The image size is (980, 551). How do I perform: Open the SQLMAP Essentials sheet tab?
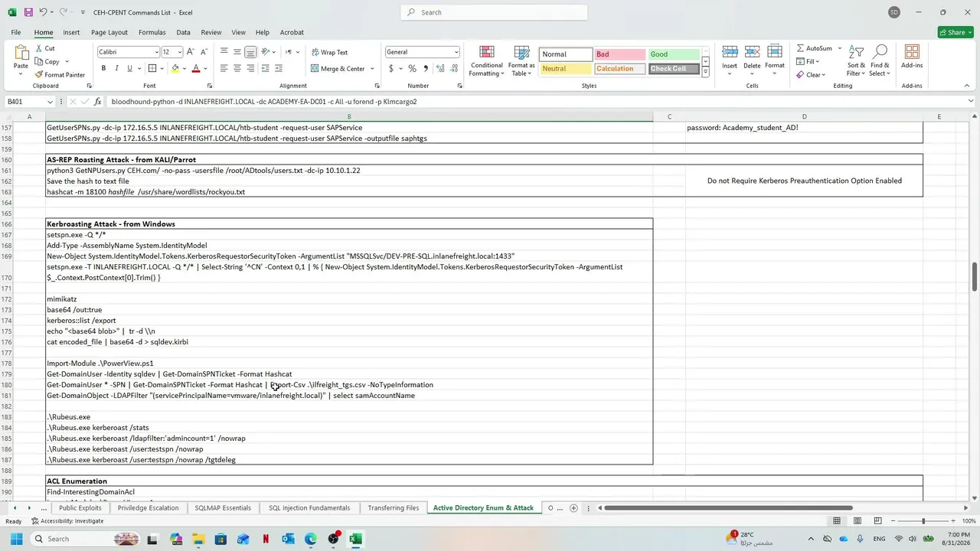(223, 508)
